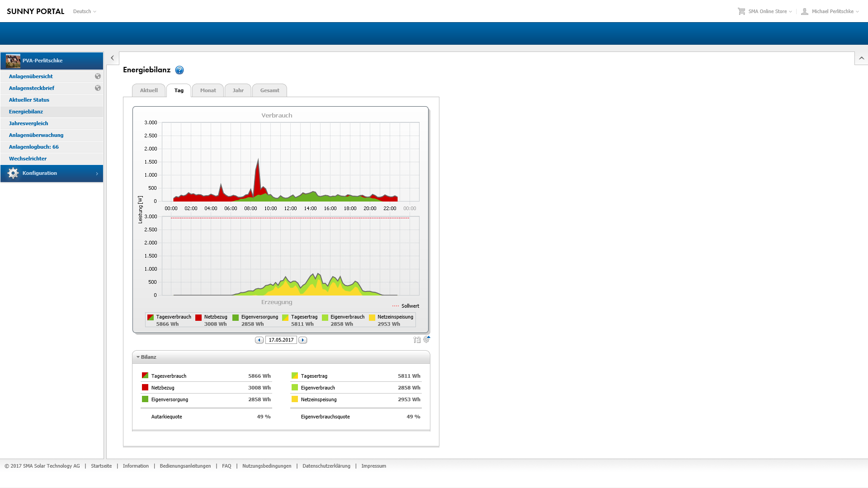
Task: Open the Deutsch language dropdown
Action: tap(85, 11)
